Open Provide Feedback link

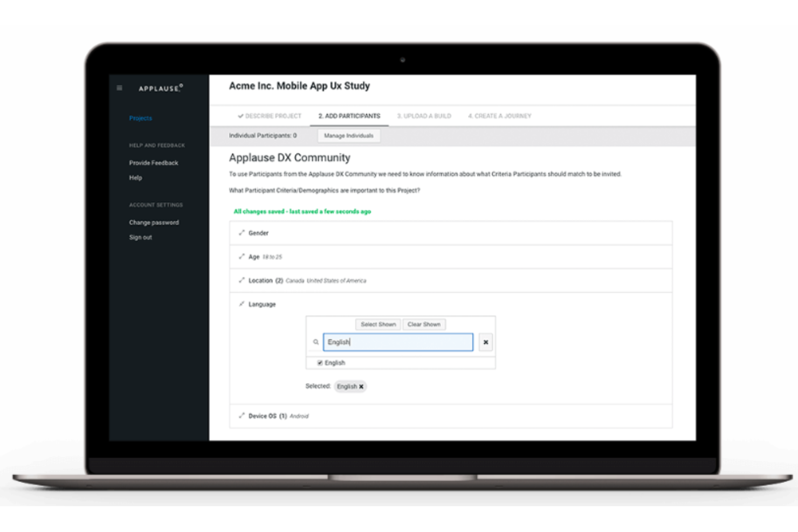[x=154, y=163]
